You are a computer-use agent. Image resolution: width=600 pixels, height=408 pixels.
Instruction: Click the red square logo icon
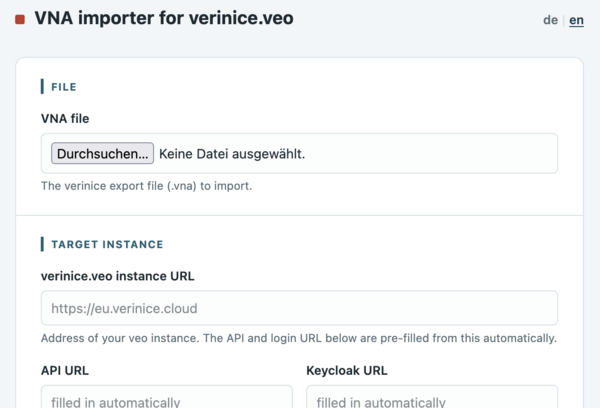coord(20,19)
